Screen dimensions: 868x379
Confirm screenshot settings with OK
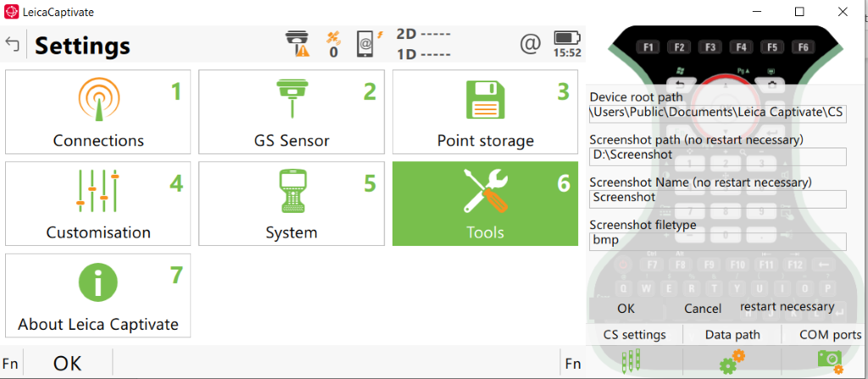pyautogui.click(x=626, y=308)
